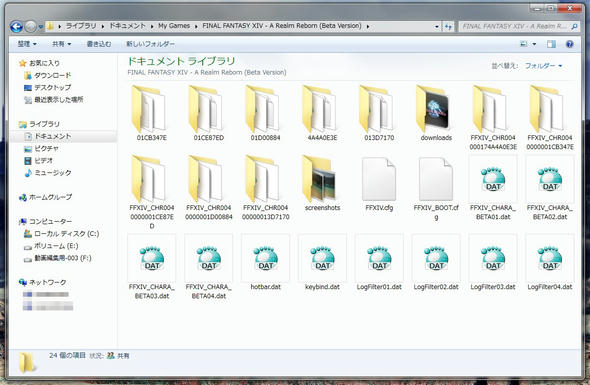The image size is (590, 385).
Task: Select the keybind.dat file icon
Action: point(322,258)
